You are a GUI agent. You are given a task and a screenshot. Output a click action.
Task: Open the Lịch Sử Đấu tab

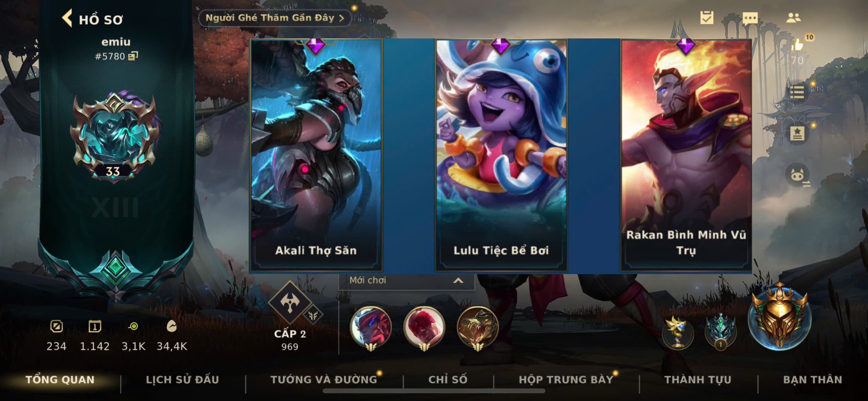point(182,380)
